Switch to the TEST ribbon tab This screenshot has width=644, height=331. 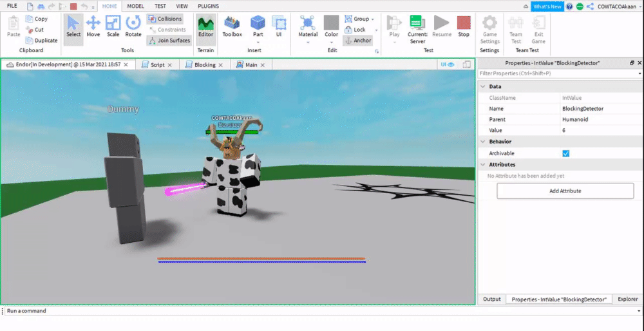(160, 6)
